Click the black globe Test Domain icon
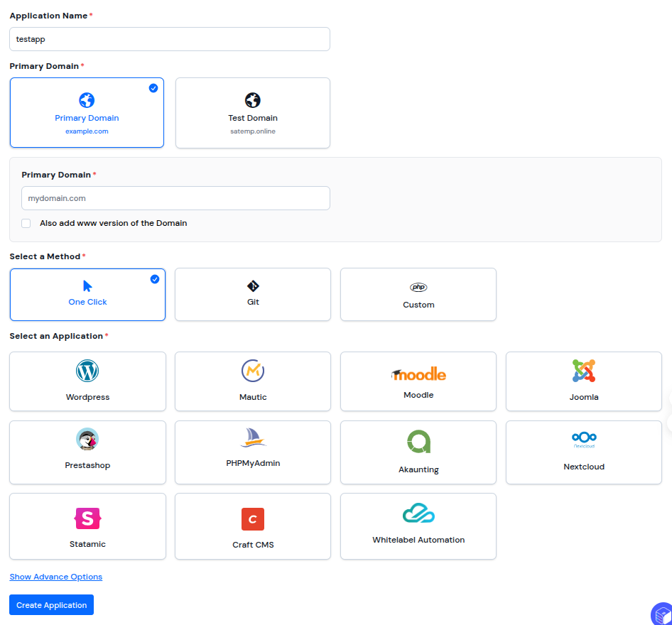 [253, 100]
